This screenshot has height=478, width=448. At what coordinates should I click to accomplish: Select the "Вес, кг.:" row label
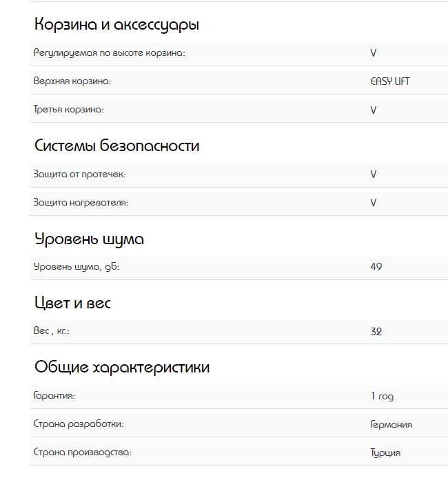pyautogui.click(x=52, y=331)
